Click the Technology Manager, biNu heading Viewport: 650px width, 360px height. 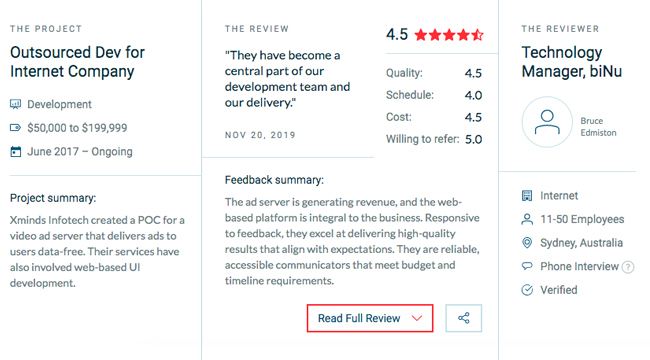point(572,62)
